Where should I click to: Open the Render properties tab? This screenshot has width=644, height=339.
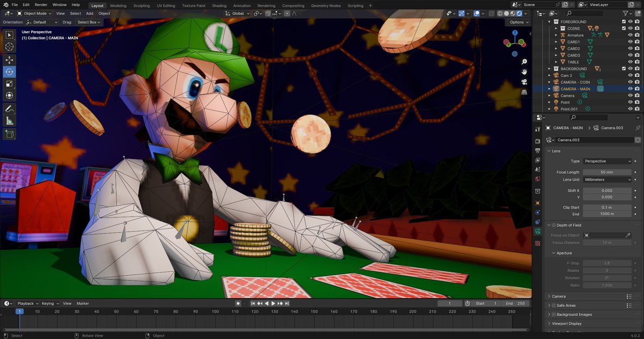538,141
